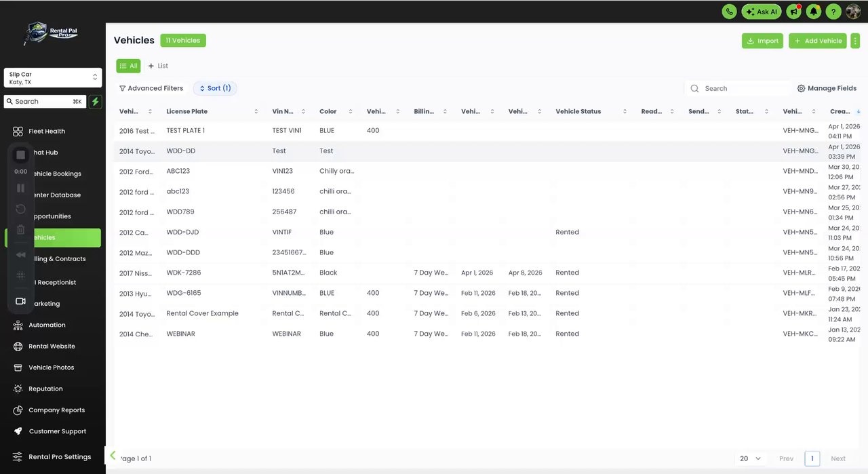Open the user profile avatar
The height and width of the screenshot is (474, 868).
pyautogui.click(x=853, y=12)
